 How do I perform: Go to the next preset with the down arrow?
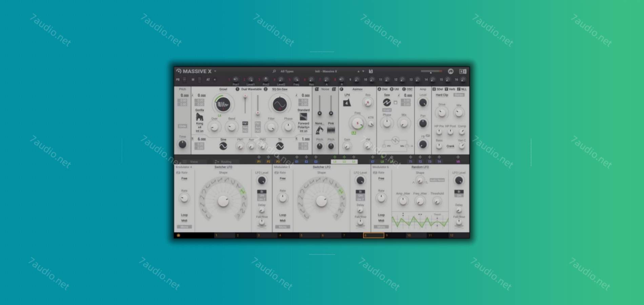tap(363, 72)
